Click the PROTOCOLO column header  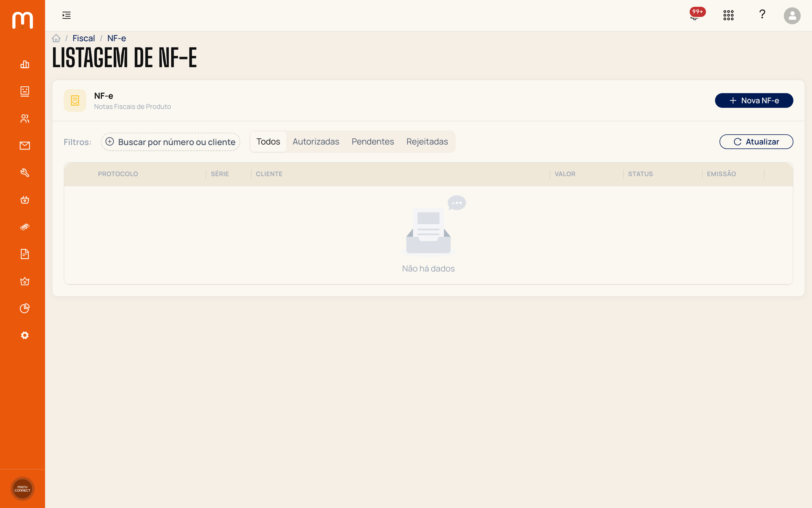click(118, 174)
